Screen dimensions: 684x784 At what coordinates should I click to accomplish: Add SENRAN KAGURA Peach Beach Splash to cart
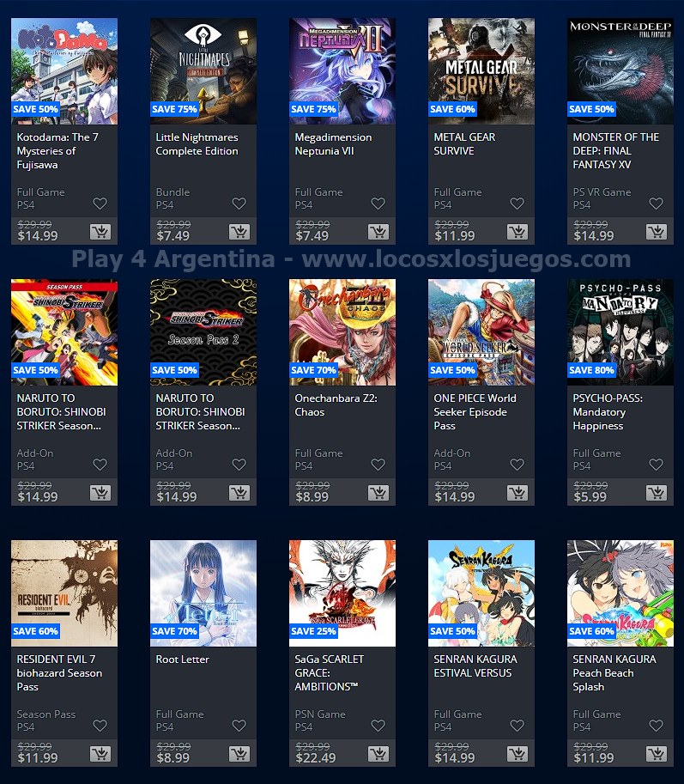656,753
